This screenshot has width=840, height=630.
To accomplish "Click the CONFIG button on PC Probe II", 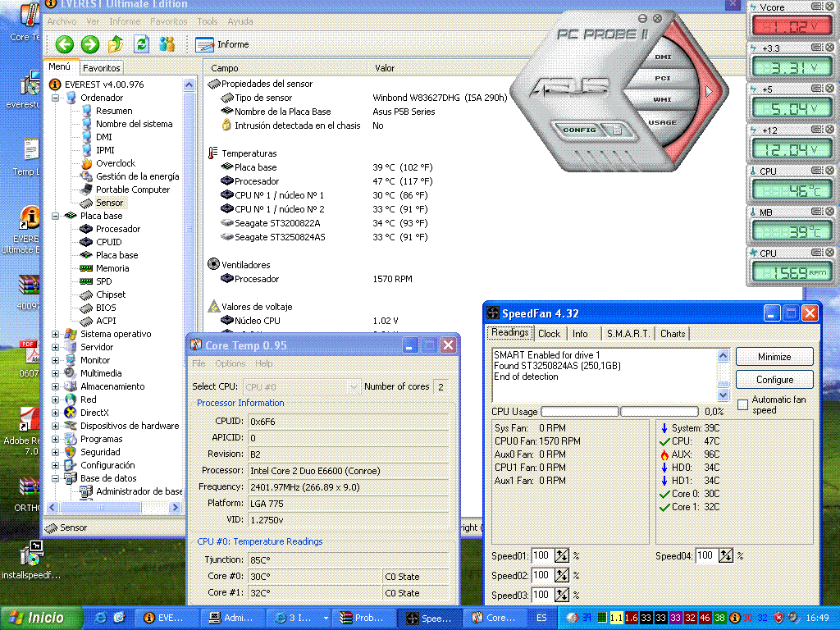I will click(578, 130).
